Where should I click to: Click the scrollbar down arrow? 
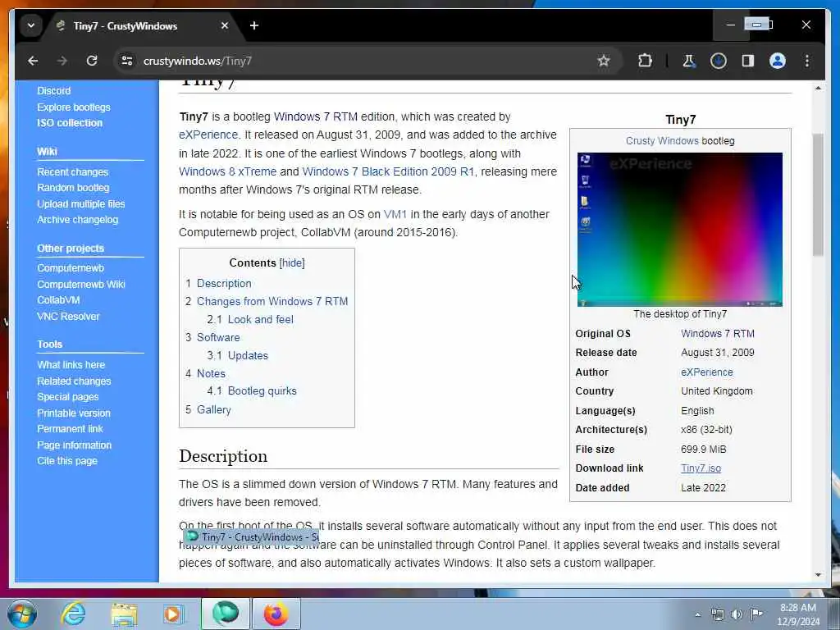818,575
